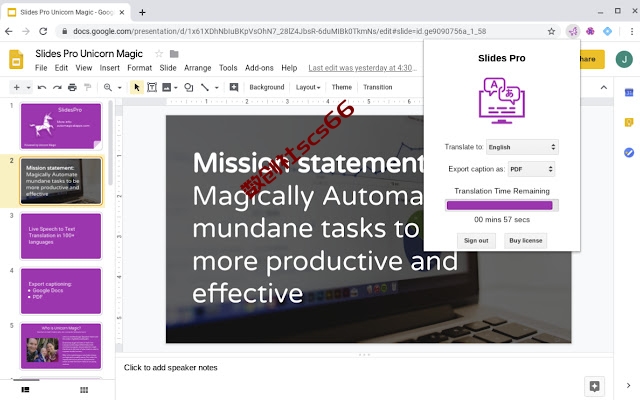Open the shape tool
This screenshot has height=400, width=640.
189,87
